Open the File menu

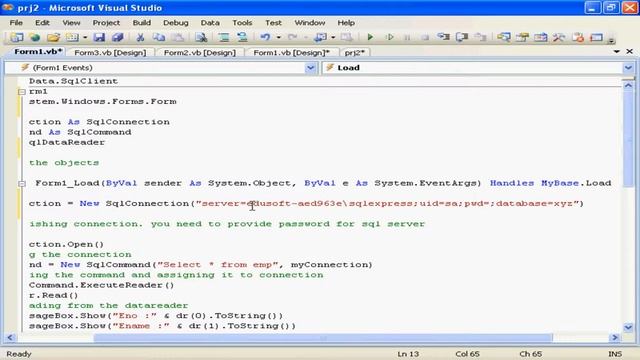[16, 23]
